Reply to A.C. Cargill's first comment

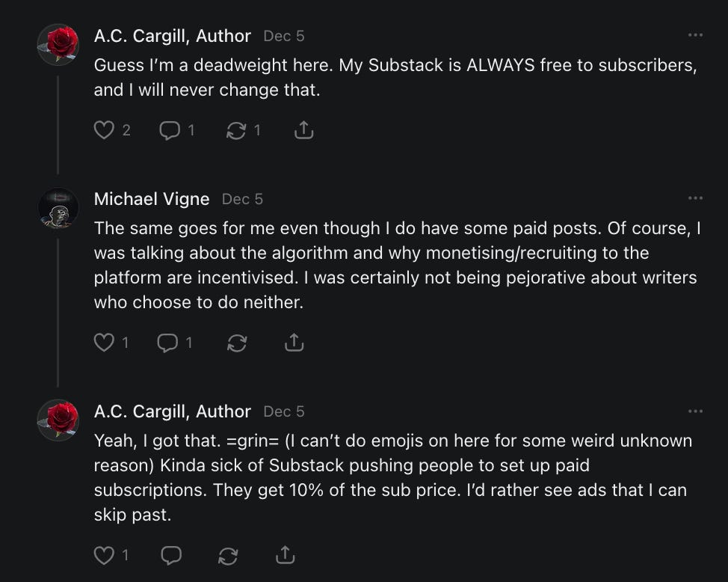pos(170,131)
